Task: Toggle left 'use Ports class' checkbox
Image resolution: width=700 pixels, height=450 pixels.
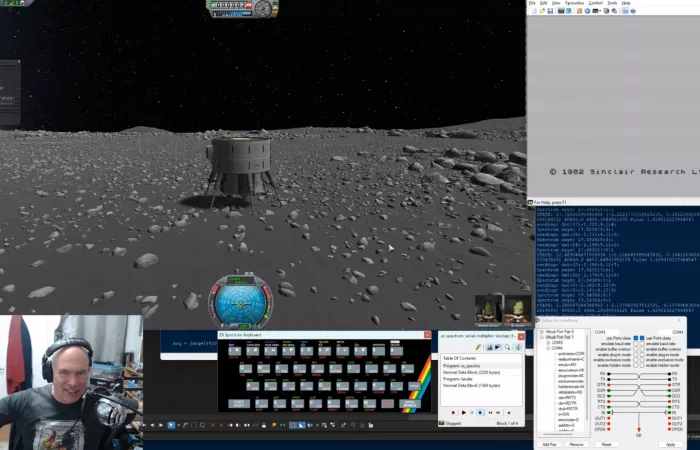Action: pos(636,338)
